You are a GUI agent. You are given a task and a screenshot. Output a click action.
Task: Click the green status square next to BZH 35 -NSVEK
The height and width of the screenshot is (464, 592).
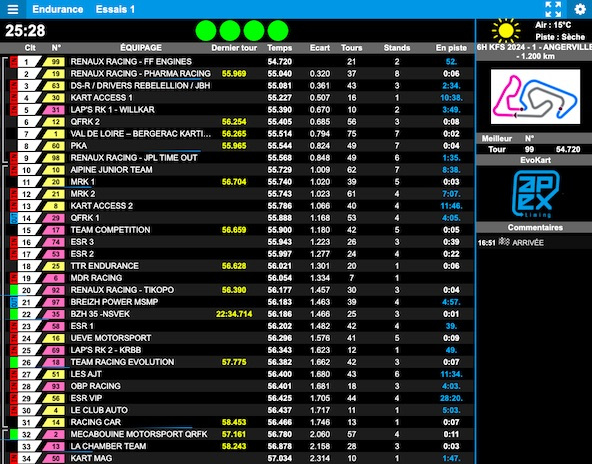(14, 314)
